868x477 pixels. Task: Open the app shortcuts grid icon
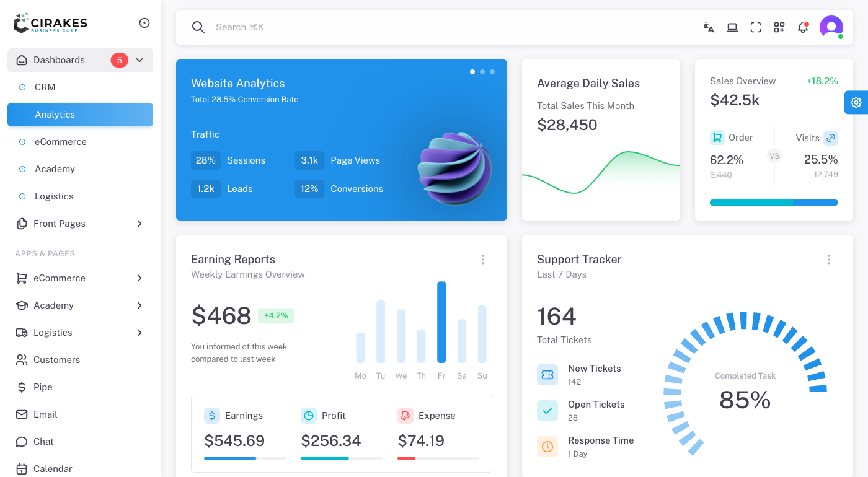point(779,27)
